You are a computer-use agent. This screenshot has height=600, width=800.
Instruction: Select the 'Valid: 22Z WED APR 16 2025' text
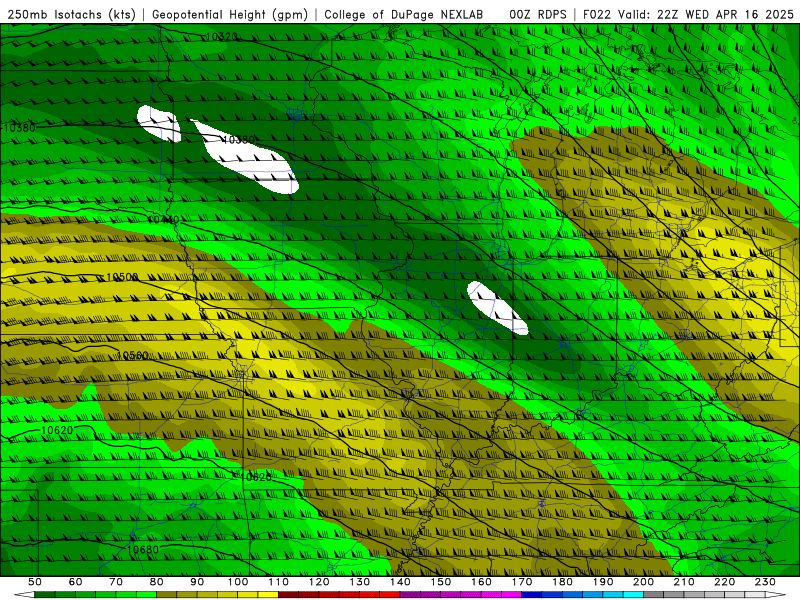coord(706,14)
